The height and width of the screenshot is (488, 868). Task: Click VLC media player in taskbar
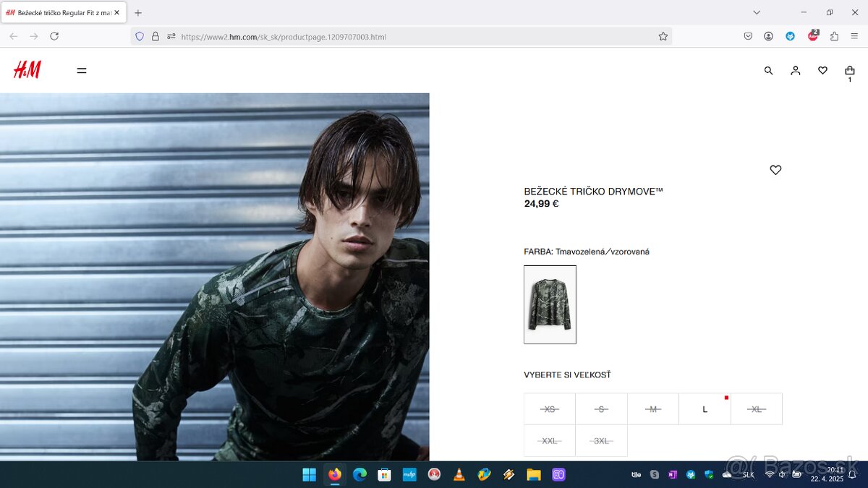(459, 475)
